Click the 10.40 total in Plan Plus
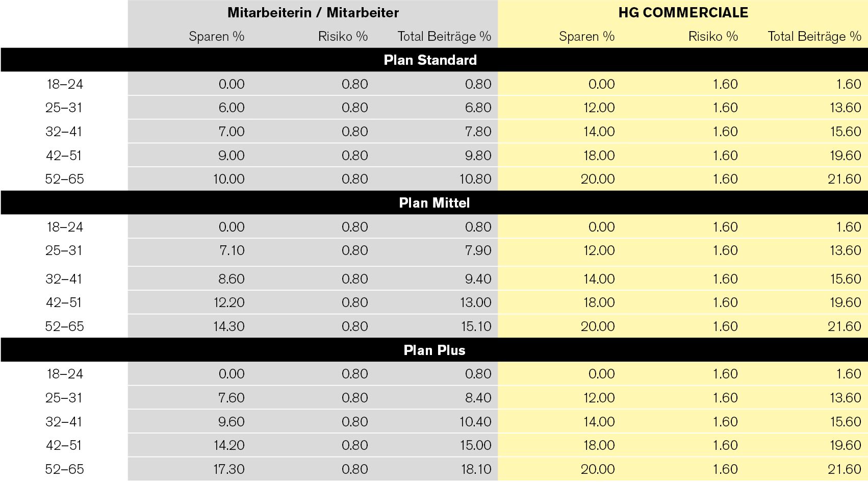This screenshot has width=868, height=482. point(475,422)
